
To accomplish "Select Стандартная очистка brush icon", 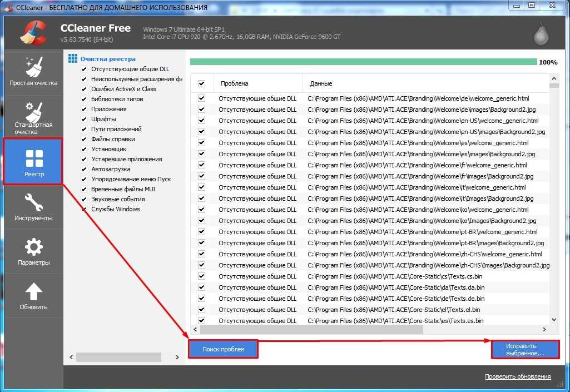I will [x=33, y=112].
